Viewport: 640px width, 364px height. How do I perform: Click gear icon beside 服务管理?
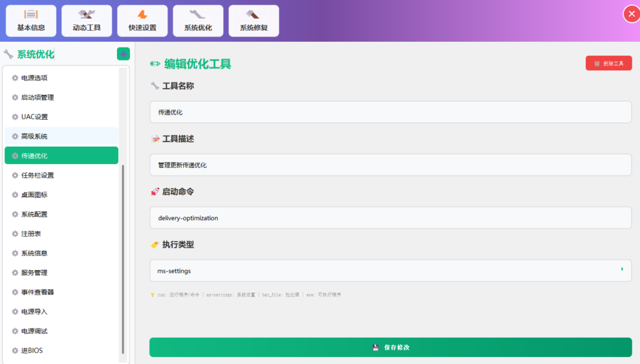coord(15,273)
